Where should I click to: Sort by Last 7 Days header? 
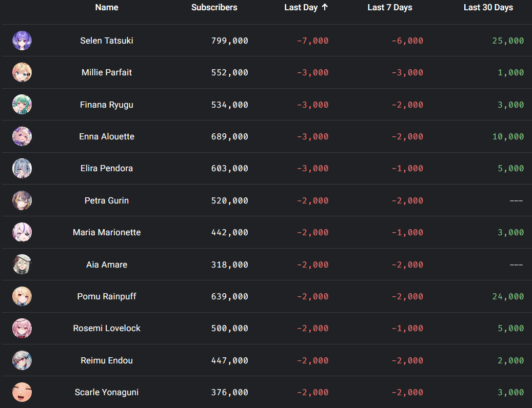[389, 7]
